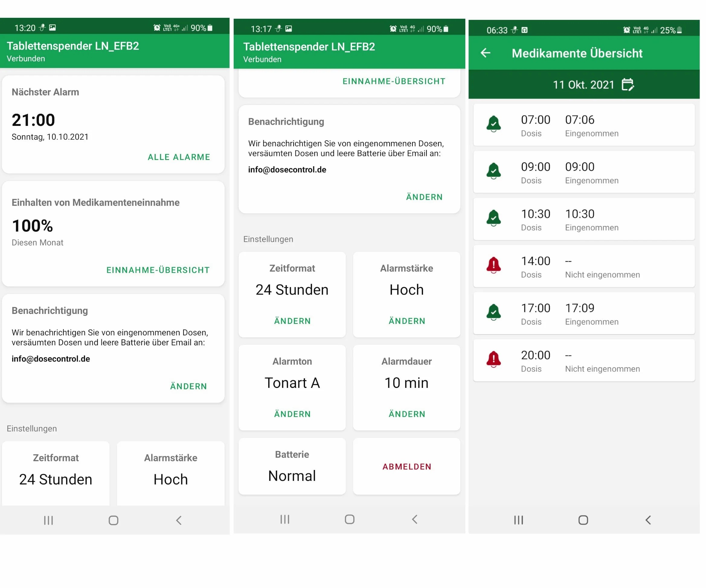Tap the back chevron on the middle phone's nav bar
This screenshot has width=706, height=588.
click(x=415, y=519)
